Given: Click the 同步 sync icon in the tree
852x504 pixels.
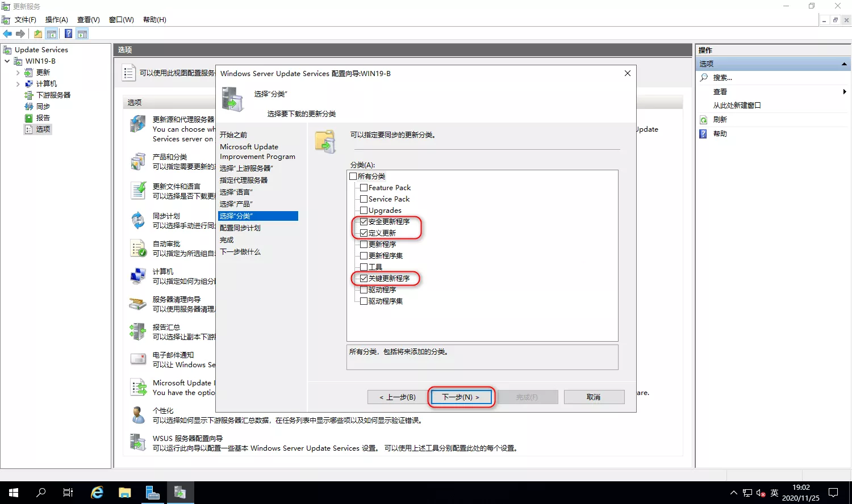Looking at the screenshot, I should [29, 107].
